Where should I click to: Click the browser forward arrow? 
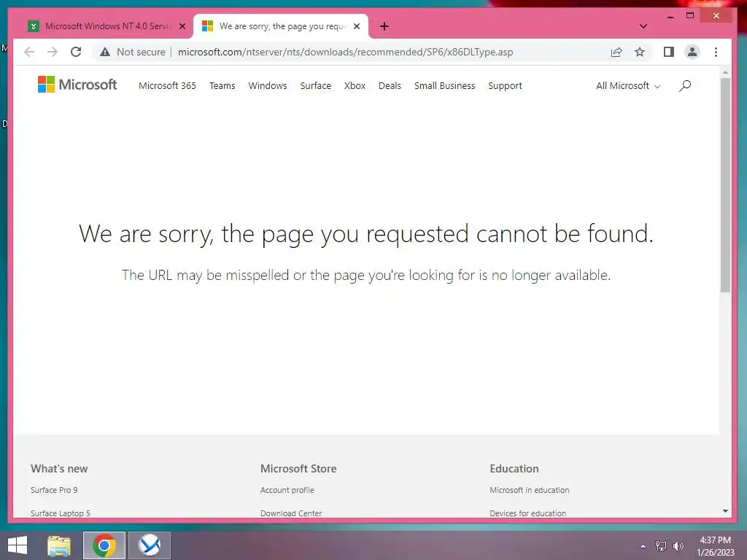pos(53,52)
